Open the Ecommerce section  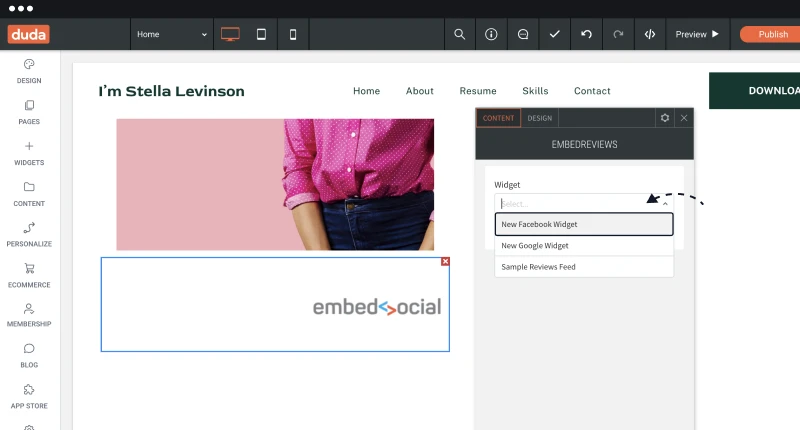29,275
